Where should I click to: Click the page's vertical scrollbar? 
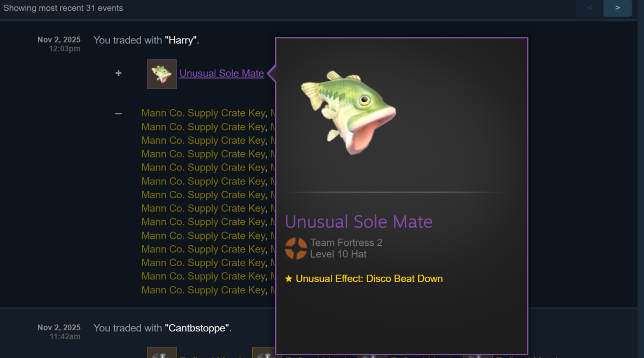click(x=641, y=179)
